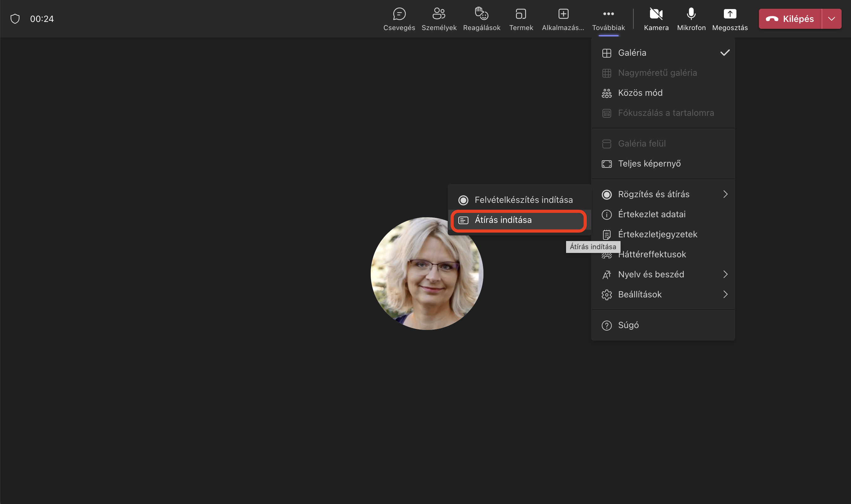The image size is (851, 504).
Task: Mute the Mikrofon
Action: click(691, 19)
